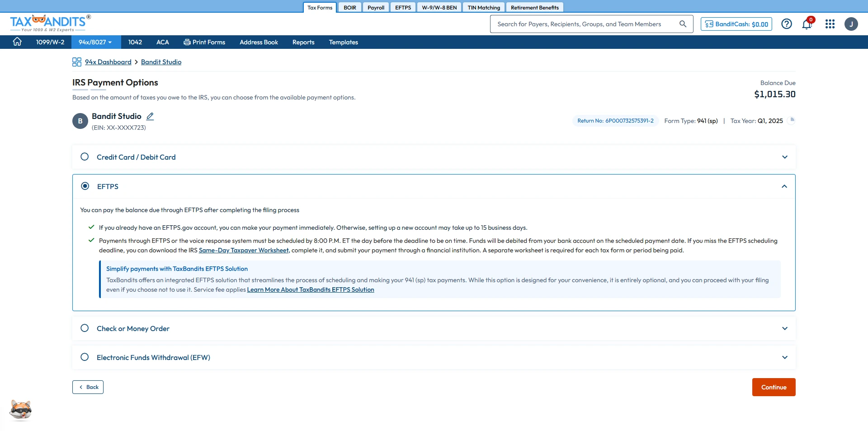The height and width of the screenshot is (431, 868).
Task: Click the Bandit Studio B avatar
Action: pos(80,121)
